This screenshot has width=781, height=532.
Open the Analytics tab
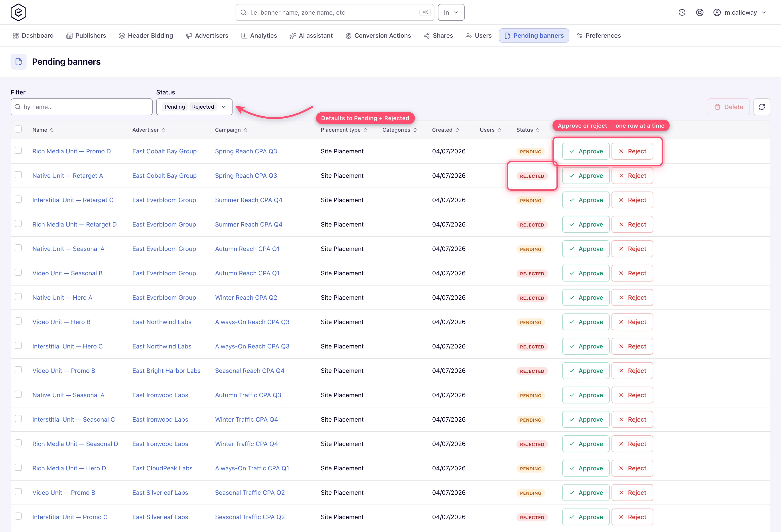coord(259,36)
